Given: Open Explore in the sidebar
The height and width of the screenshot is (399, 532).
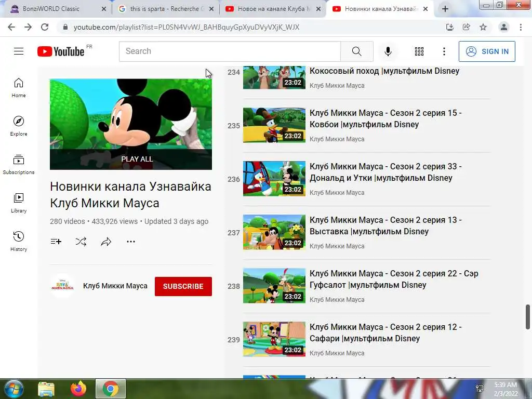Looking at the screenshot, I should (19, 126).
